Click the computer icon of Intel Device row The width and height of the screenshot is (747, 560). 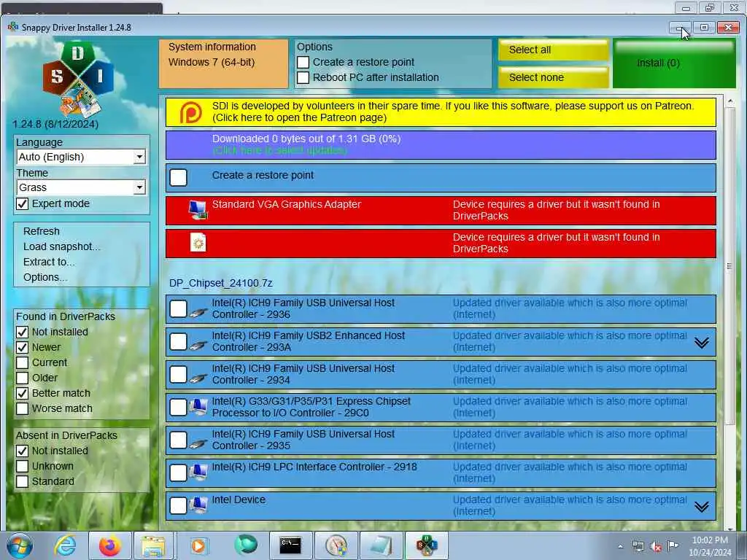pyautogui.click(x=198, y=505)
